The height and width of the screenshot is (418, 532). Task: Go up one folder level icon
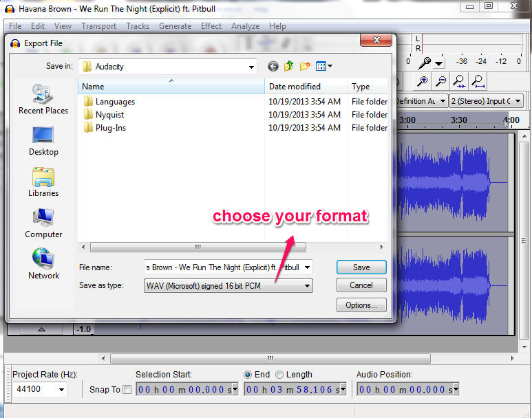coord(289,66)
